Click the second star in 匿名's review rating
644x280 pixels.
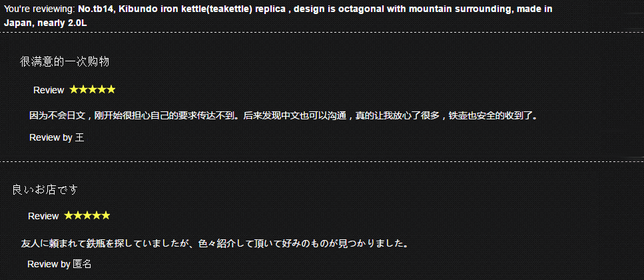[x=77, y=215]
